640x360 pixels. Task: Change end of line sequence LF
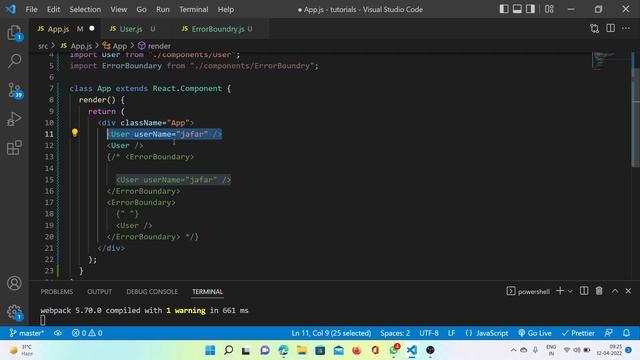click(x=451, y=333)
